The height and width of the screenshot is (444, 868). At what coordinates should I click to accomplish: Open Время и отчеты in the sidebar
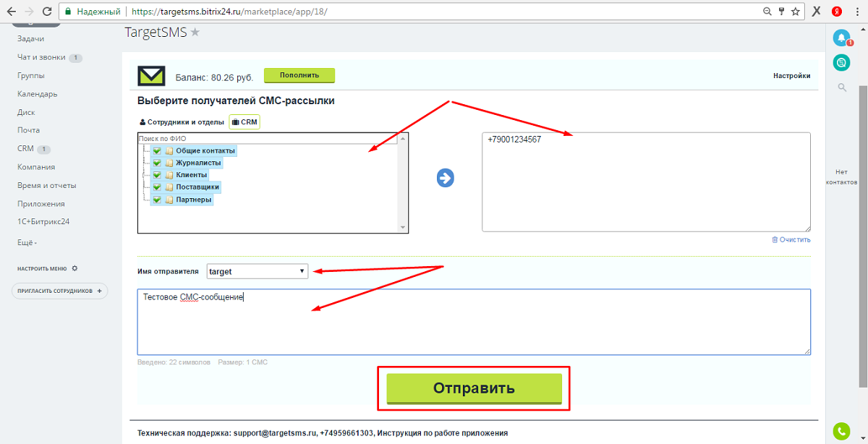47,185
